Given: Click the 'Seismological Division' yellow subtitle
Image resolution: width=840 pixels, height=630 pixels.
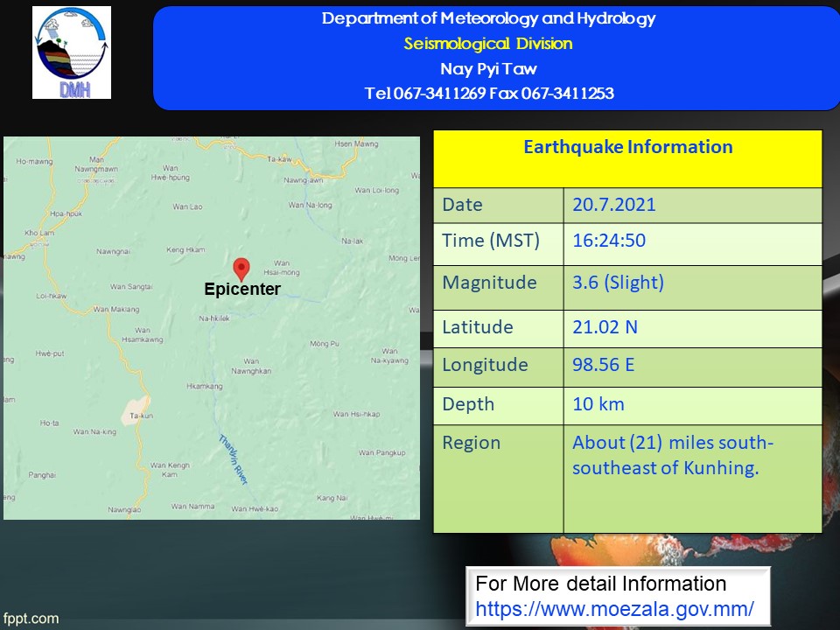Looking at the screenshot, I should [488, 44].
